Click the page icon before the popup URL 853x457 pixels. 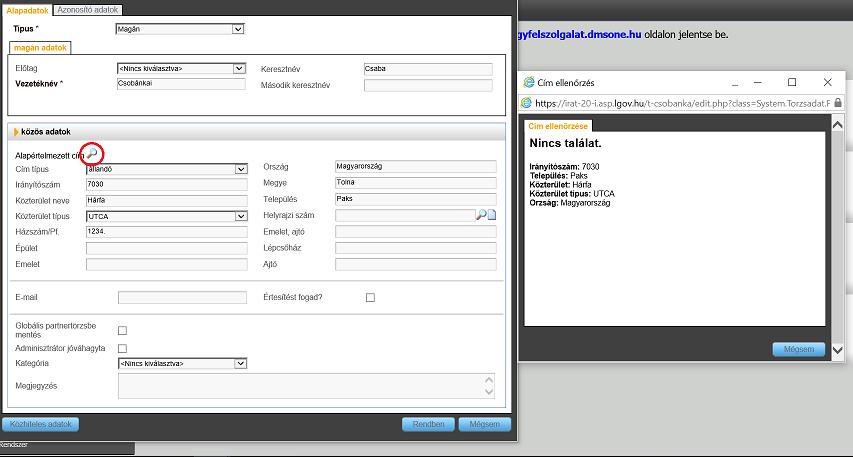527,102
